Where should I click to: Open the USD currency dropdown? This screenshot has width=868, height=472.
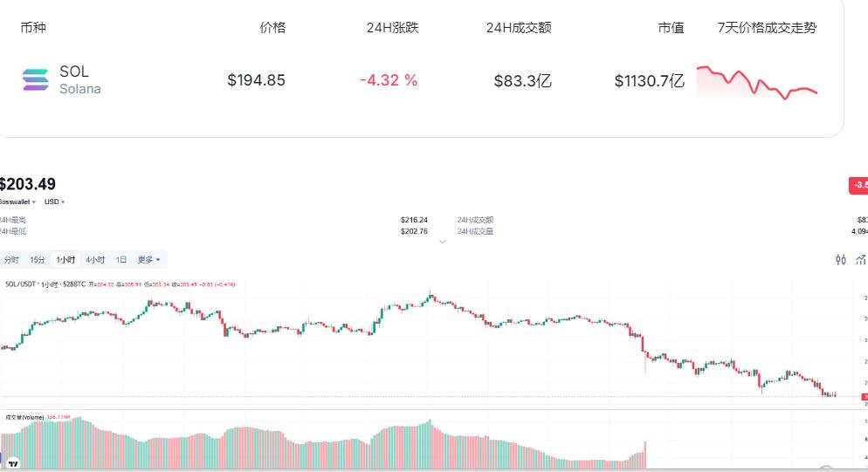[54, 202]
